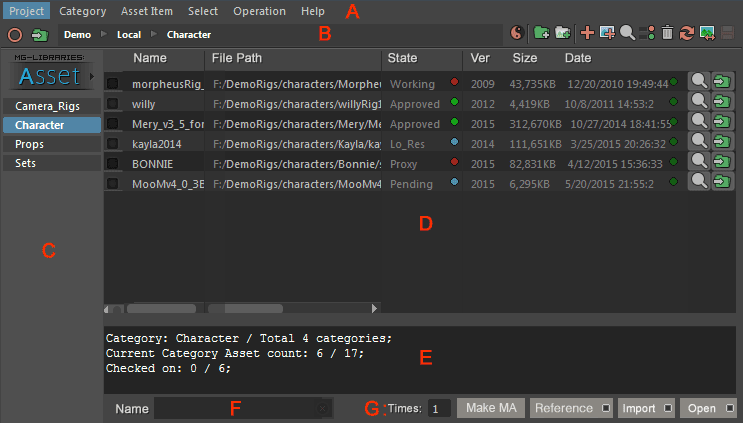Click the red plus add icon
The height and width of the screenshot is (423, 743).
(x=587, y=33)
